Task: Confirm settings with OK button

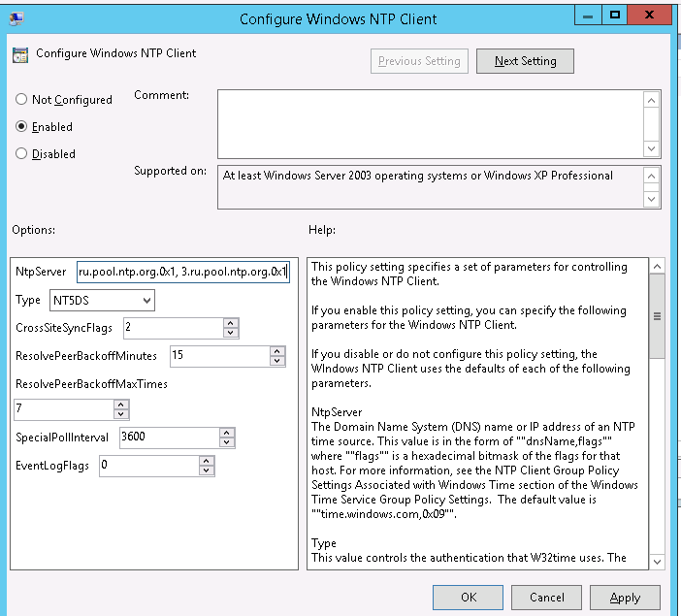Action: click(468, 598)
